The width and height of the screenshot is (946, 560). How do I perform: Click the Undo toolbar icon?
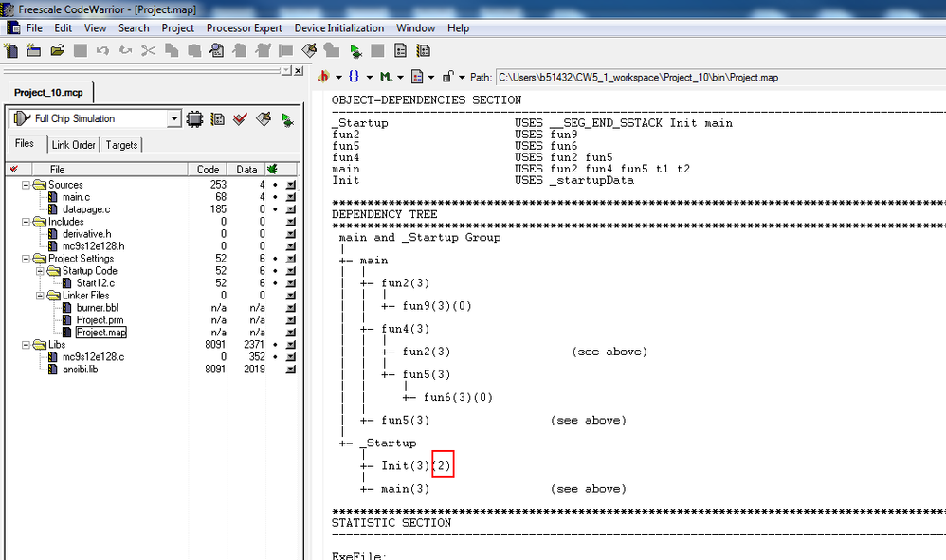coord(102,50)
